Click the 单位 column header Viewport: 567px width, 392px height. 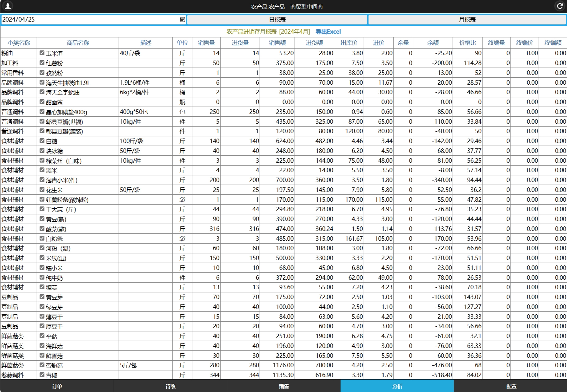tap(182, 43)
